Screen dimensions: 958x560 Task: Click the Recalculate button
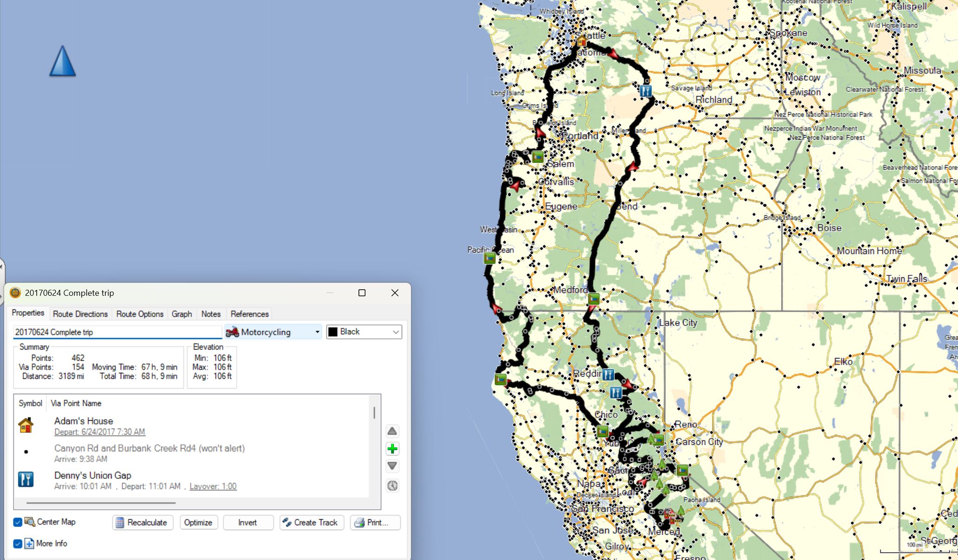coord(143,522)
